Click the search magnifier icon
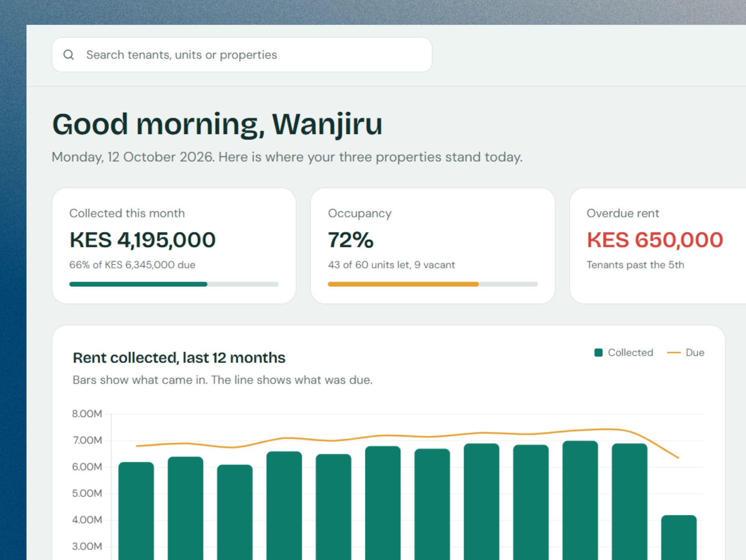 tap(69, 55)
